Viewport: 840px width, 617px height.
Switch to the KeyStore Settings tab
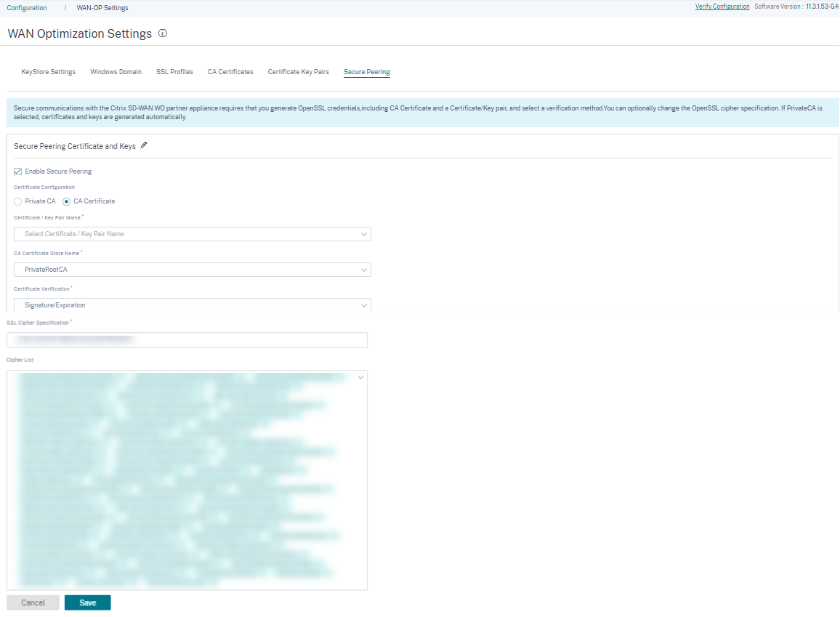[48, 72]
